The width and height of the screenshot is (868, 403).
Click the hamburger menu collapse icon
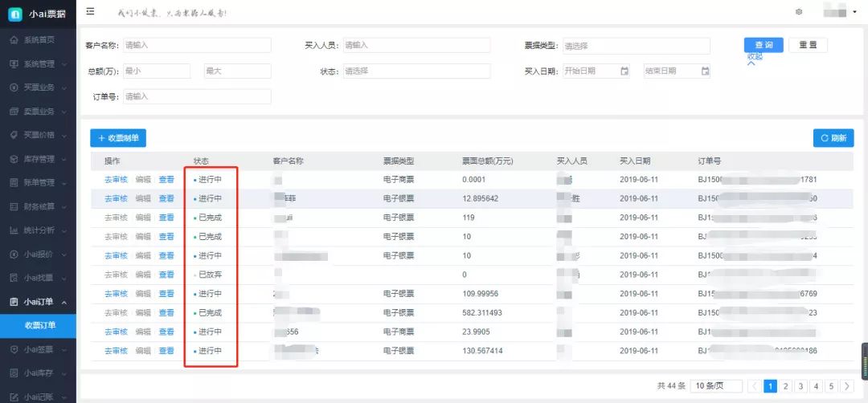[x=90, y=11]
